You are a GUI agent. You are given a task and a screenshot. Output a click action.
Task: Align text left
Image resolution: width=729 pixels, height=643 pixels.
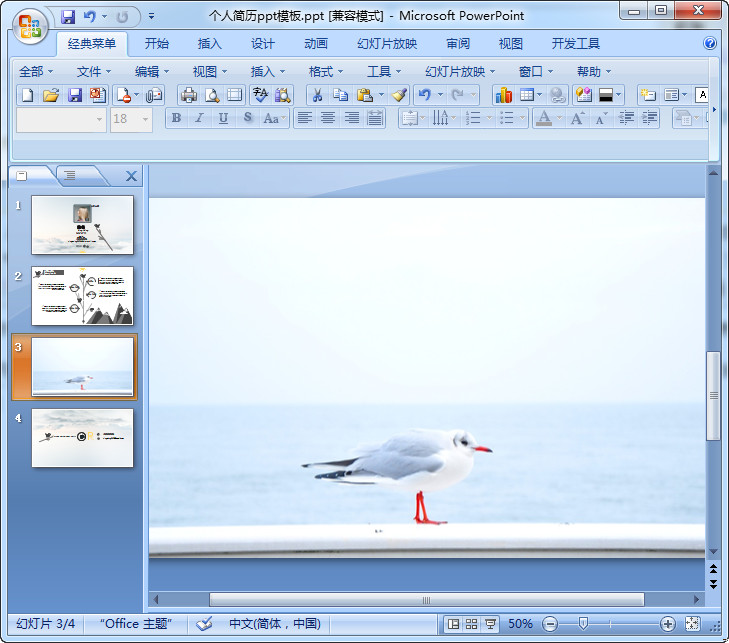click(x=305, y=118)
